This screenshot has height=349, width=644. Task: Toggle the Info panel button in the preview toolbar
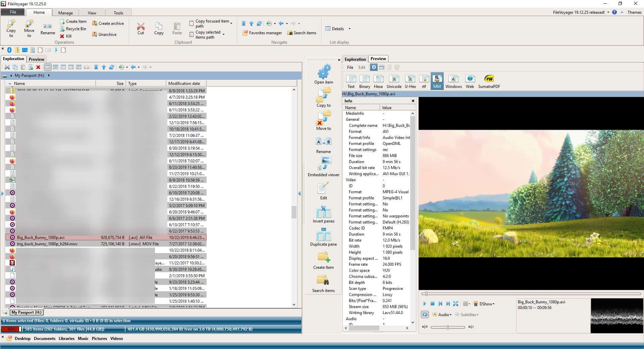pos(374,67)
